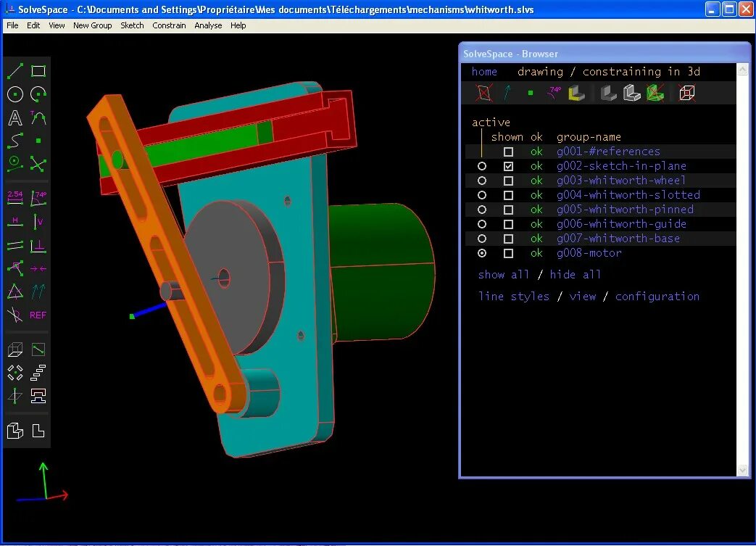Toggle hidden lines cube icon in Browser

point(686,93)
